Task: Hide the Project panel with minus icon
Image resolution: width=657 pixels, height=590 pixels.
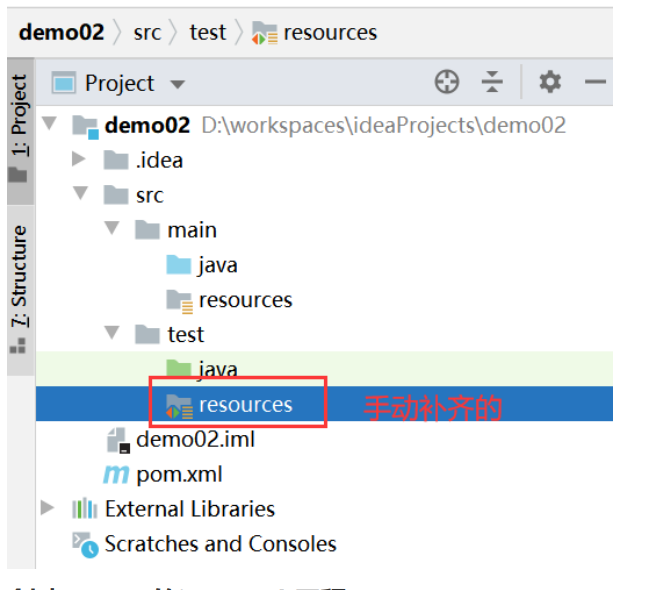Action: click(595, 81)
